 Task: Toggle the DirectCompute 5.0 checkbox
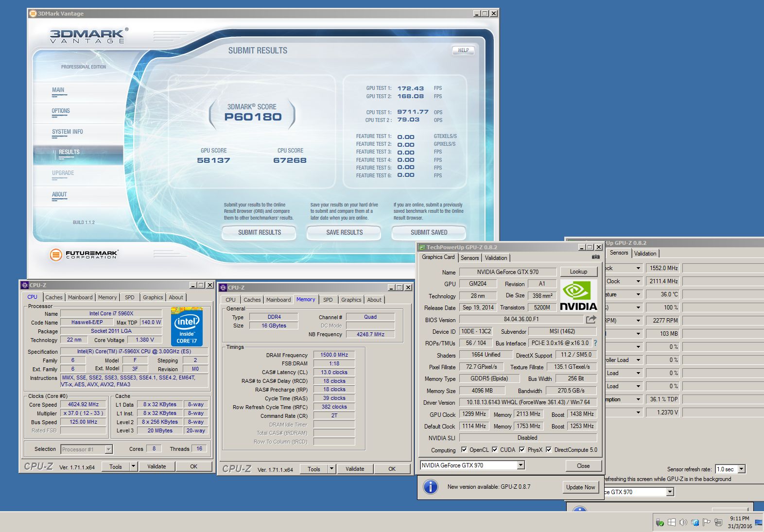549,450
